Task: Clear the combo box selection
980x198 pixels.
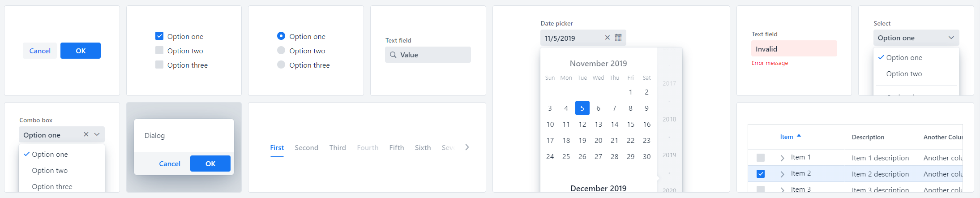Action: [x=86, y=134]
